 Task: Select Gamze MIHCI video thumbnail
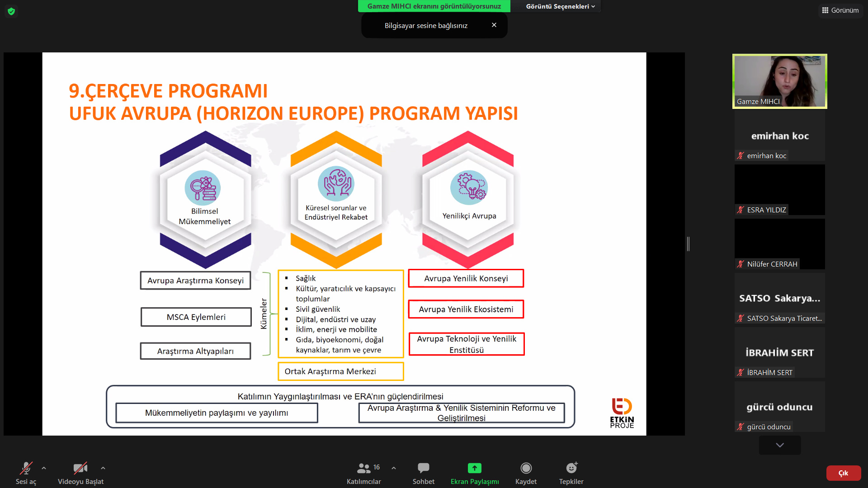780,81
